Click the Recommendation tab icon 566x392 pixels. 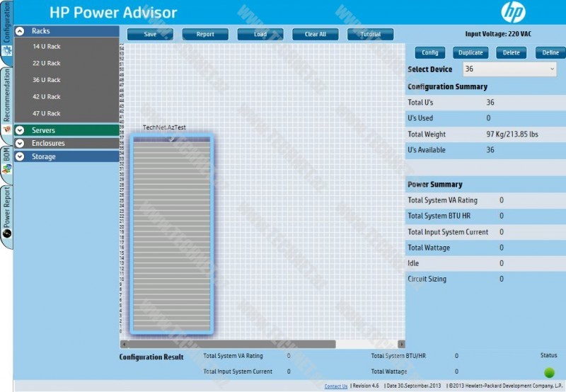[7, 129]
